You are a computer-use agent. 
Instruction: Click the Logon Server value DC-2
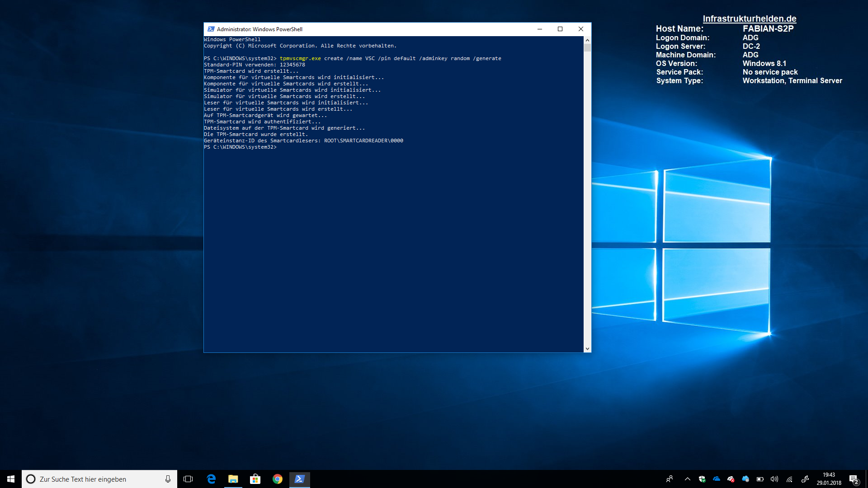pos(751,46)
